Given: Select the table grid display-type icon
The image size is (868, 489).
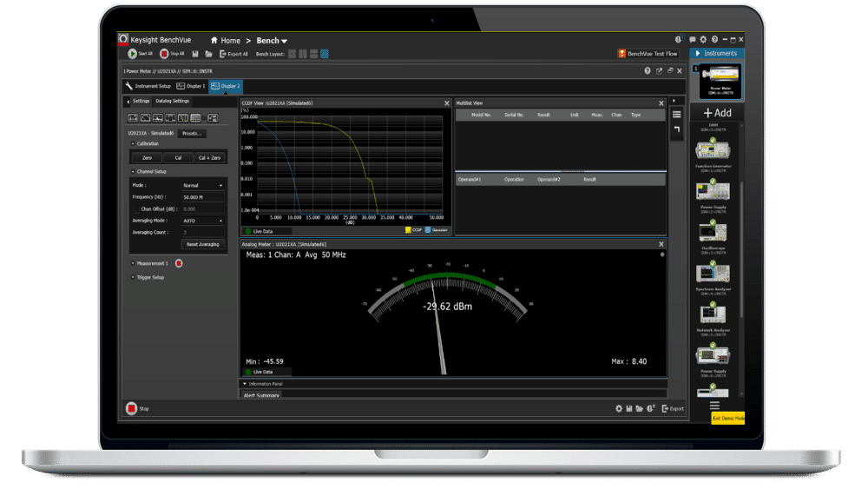Looking at the screenshot, I should (x=195, y=118).
